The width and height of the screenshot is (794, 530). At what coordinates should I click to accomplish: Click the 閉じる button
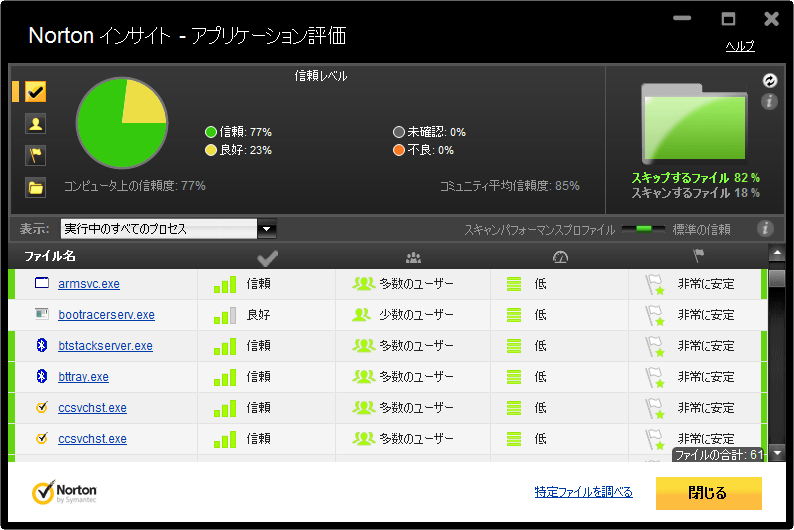click(708, 493)
